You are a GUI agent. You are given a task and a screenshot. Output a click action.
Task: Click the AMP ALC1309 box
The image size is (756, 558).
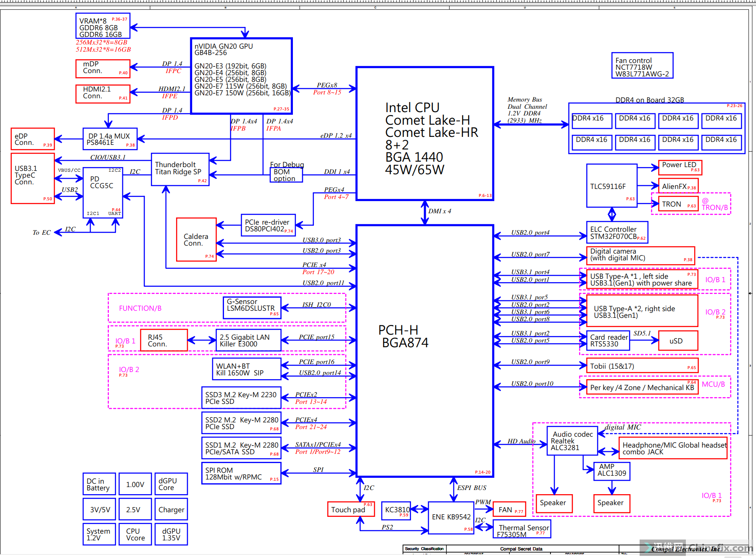[612, 471]
